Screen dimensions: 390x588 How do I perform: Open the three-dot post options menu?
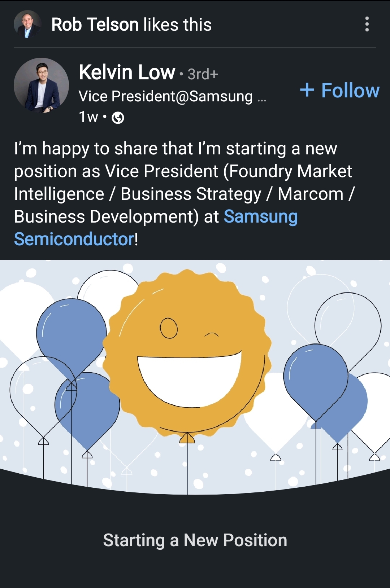367,24
